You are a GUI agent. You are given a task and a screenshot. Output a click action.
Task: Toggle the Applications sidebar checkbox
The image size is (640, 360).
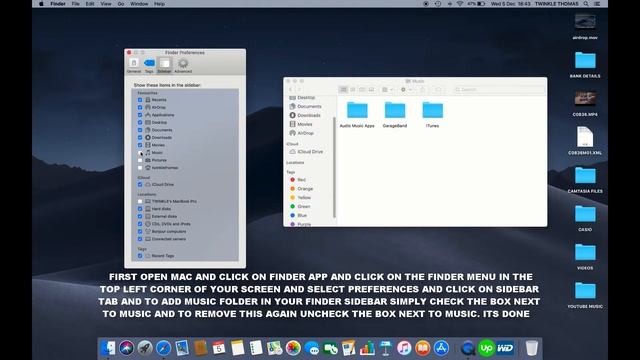[140, 115]
